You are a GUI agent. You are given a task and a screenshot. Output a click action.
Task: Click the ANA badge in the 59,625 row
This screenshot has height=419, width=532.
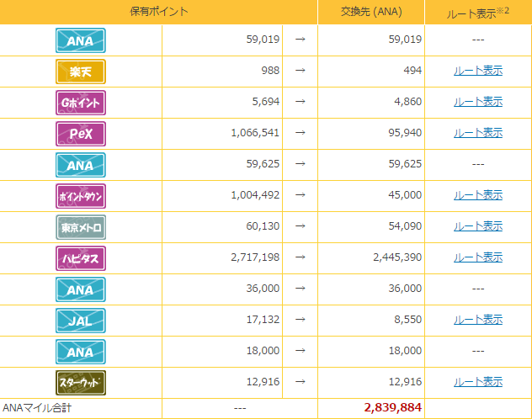(x=81, y=165)
